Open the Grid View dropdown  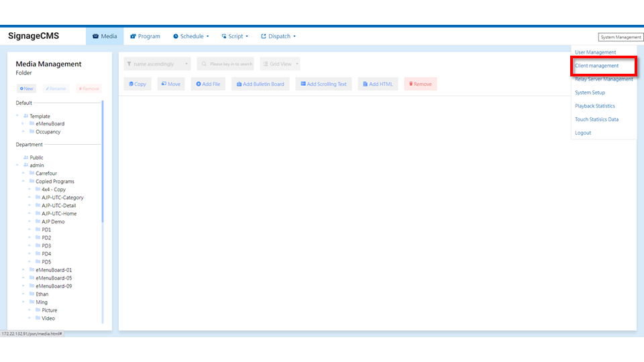coord(280,64)
